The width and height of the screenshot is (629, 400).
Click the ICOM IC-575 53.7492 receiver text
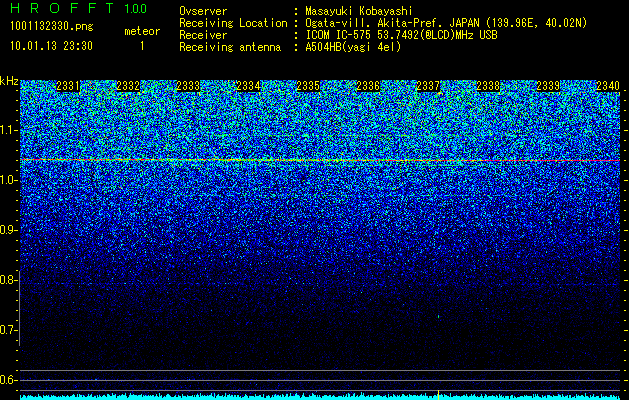coord(401,35)
